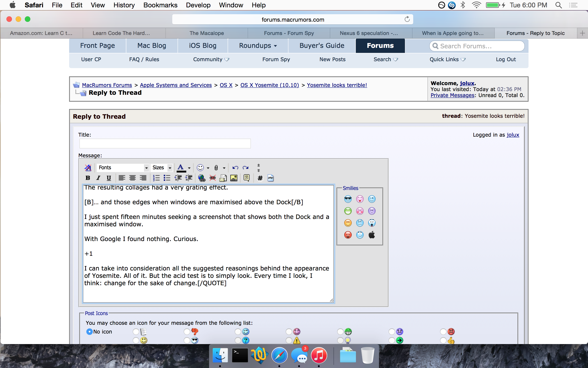The width and height of the screenshot is (588, 368).
Task: Increase editor size with up arrows
Action: [258, 165]
